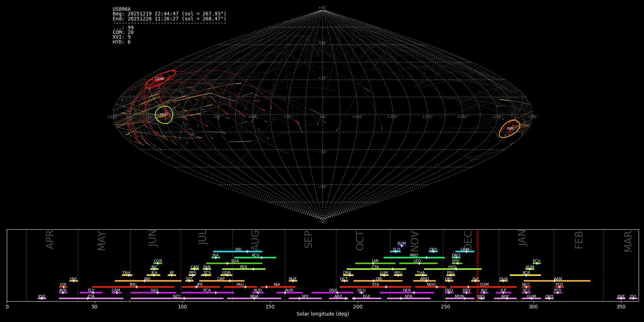The image size is (644, 322).
Task: Click the ARI shower bar
Action: point(148,281)
